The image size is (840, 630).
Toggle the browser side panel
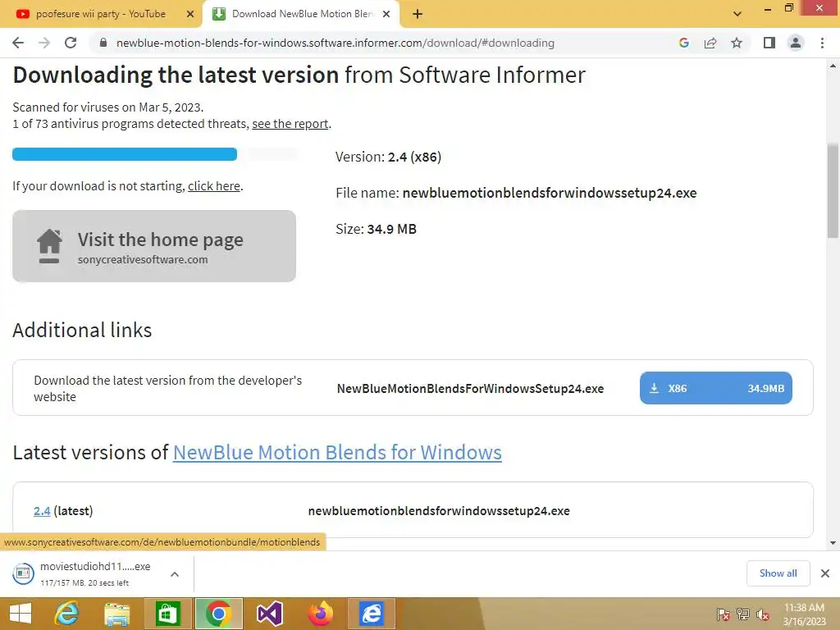pos(769,43)
